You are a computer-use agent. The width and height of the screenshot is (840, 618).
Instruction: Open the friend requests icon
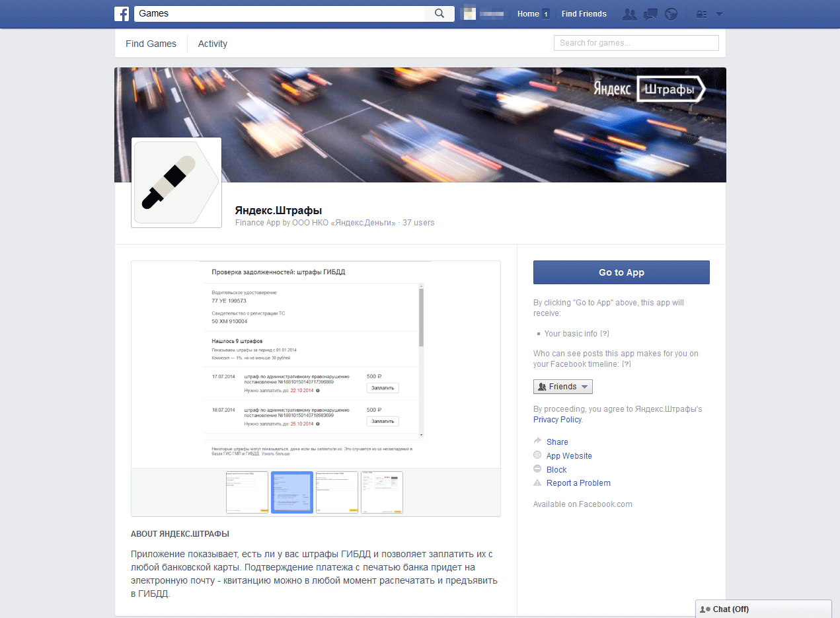tap(630, 14)
